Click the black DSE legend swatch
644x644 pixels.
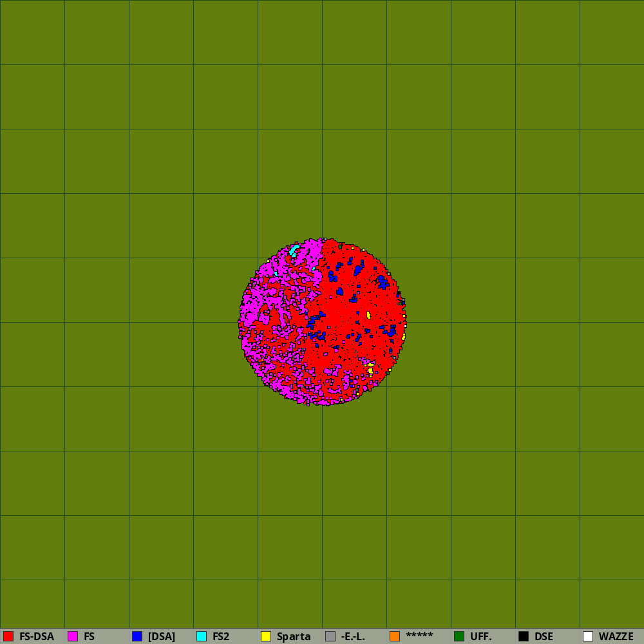coord(524,636)
